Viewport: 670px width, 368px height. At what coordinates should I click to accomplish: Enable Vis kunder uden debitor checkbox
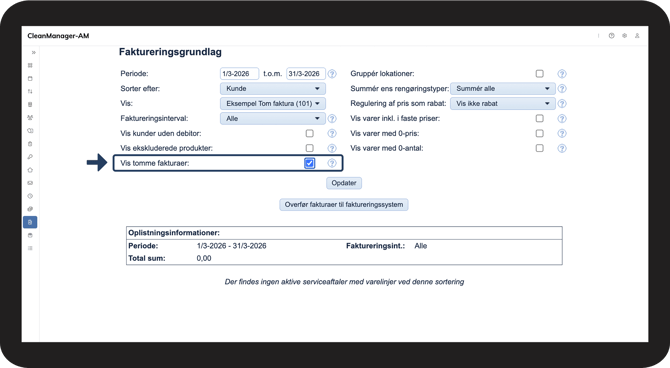pyautogui.click(x=309, y=133)
